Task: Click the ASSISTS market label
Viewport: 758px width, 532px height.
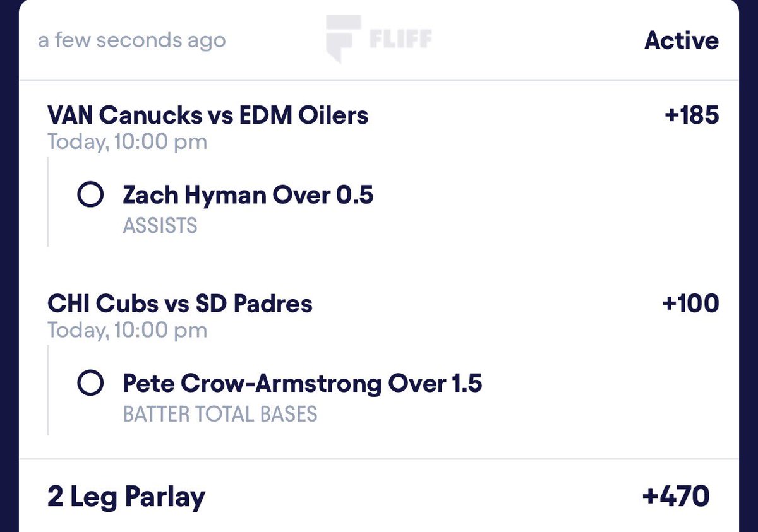Action: point(160,225)
